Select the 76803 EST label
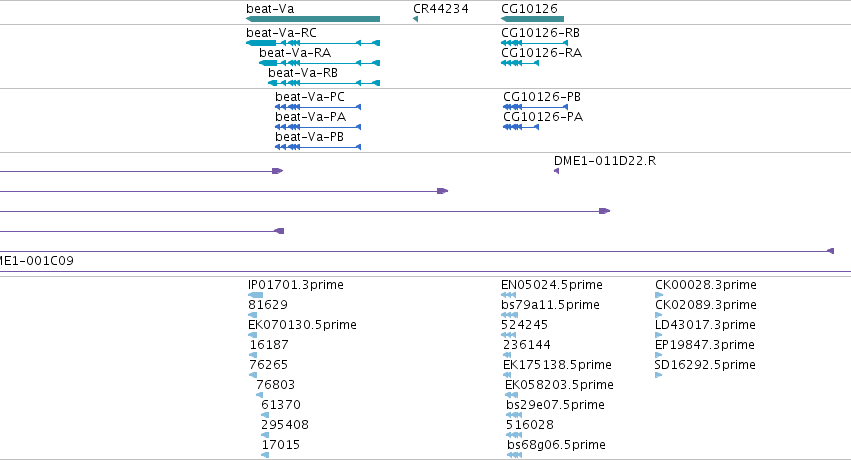The height and width of the screenshot is (460, 851). pyautogui.click(x=275, y=385)
